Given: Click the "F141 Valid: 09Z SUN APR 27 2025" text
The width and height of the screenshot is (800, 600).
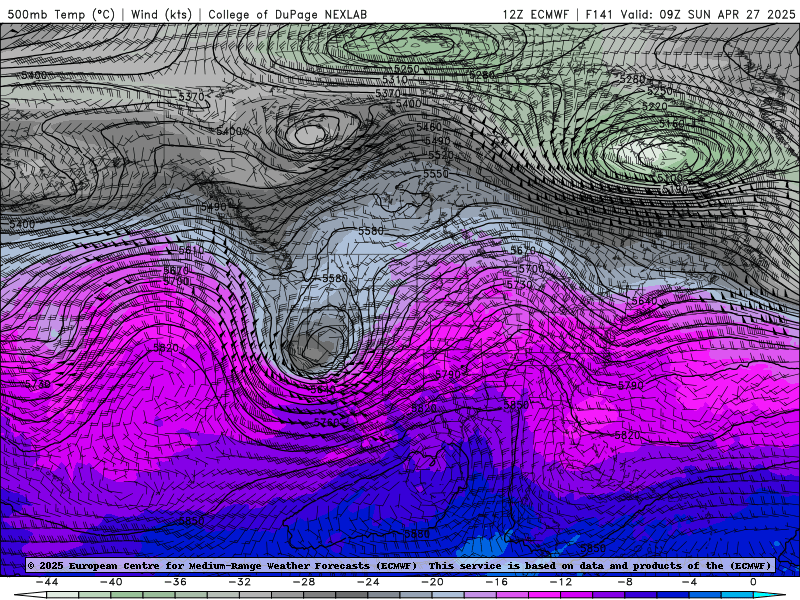Looking at the screenshot, I should 690,14.
